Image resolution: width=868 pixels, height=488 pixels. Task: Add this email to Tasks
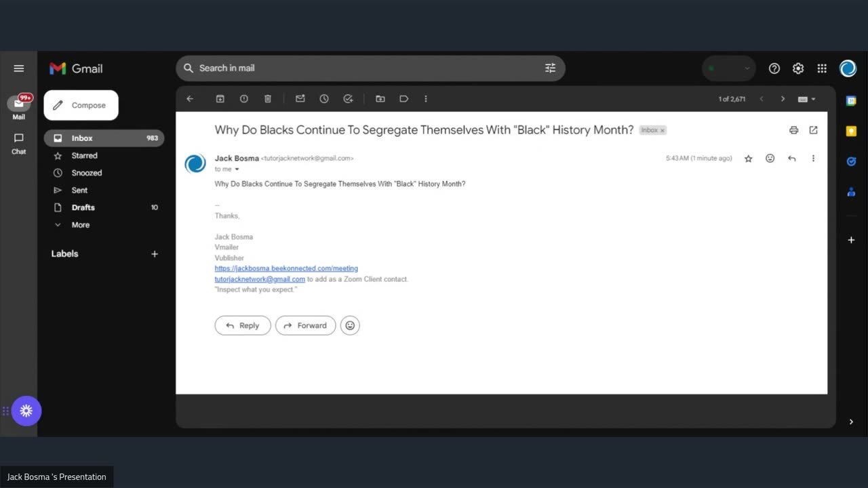(348, 99)
